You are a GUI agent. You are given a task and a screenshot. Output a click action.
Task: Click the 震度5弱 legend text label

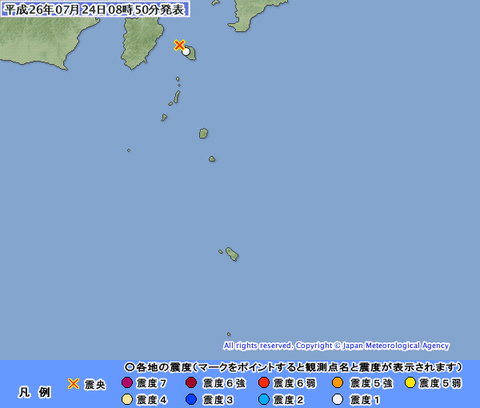click(x=440, y=383)
